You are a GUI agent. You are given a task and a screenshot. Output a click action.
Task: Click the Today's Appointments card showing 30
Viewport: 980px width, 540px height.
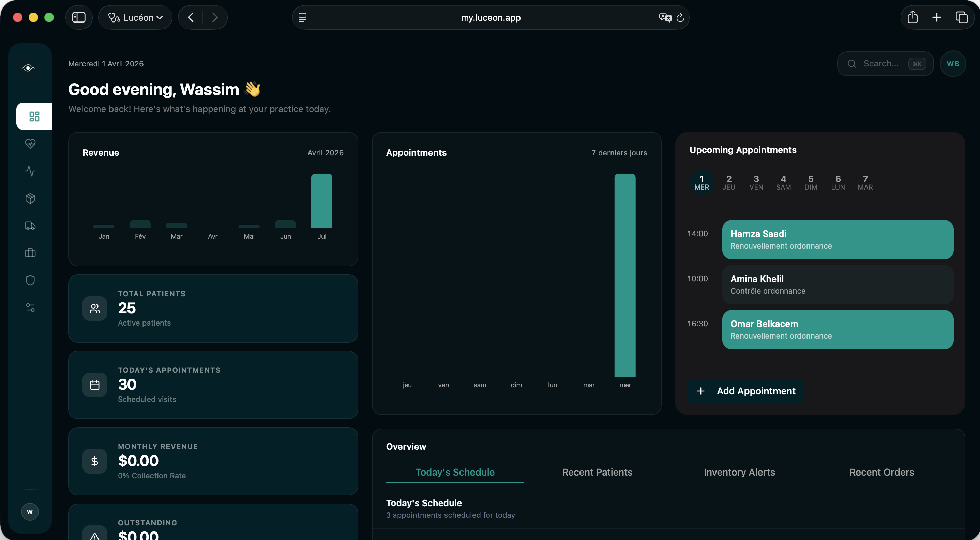click(x=213, y=385)
